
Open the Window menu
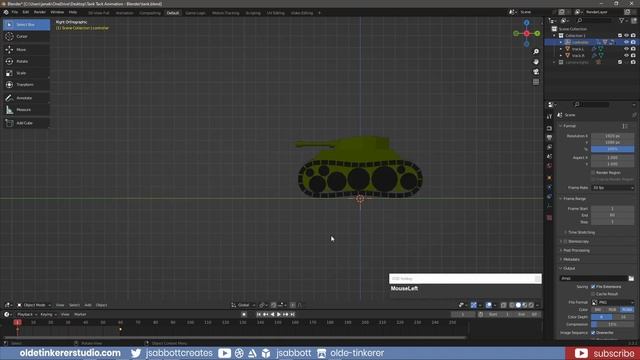point(57,12)
